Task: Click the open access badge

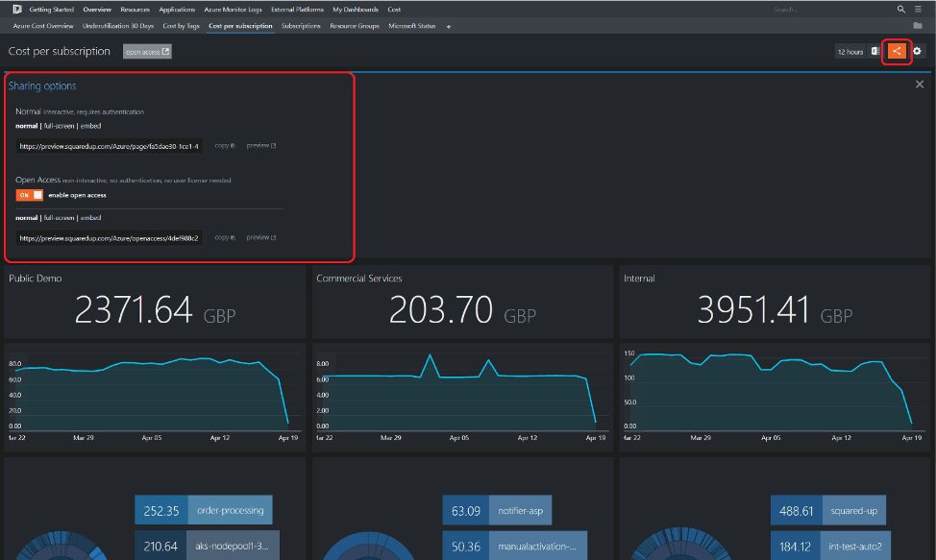Action: pos(147,52)
